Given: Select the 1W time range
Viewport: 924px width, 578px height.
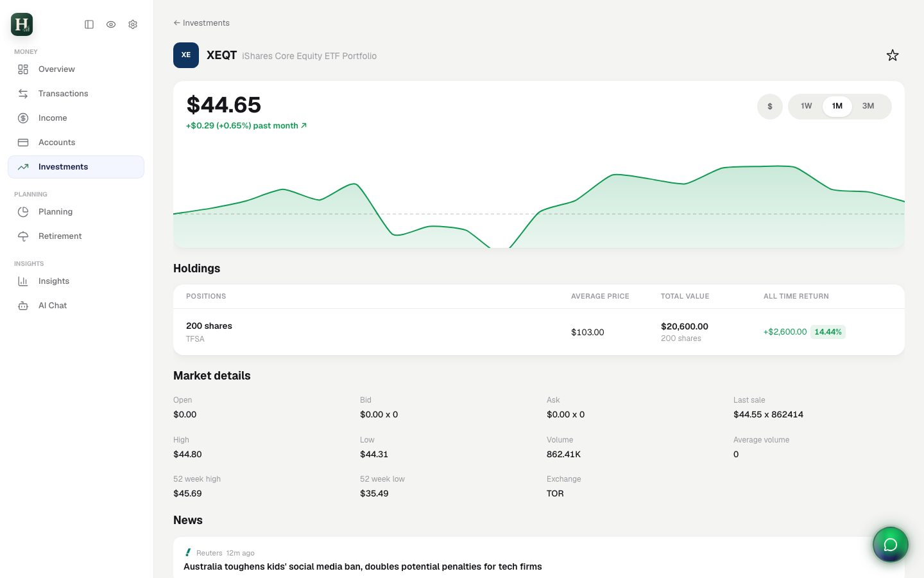Looking at the screenshot, I should point(807,107).
